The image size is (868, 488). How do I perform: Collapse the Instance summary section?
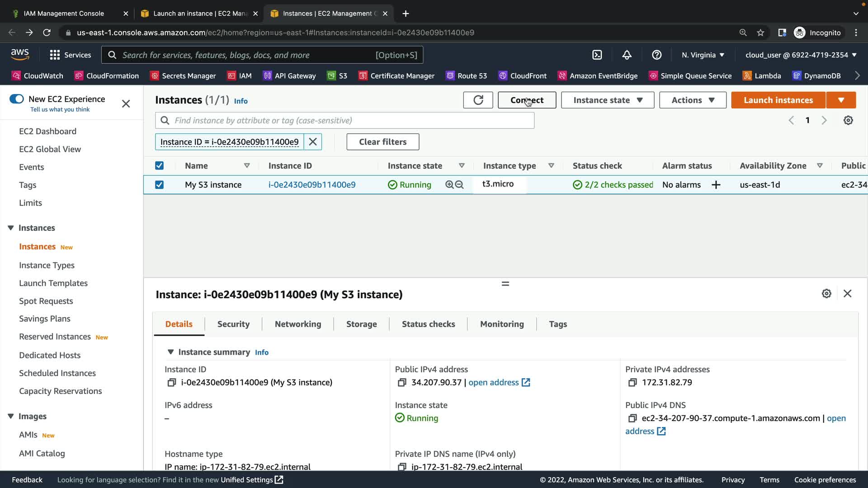170,352
